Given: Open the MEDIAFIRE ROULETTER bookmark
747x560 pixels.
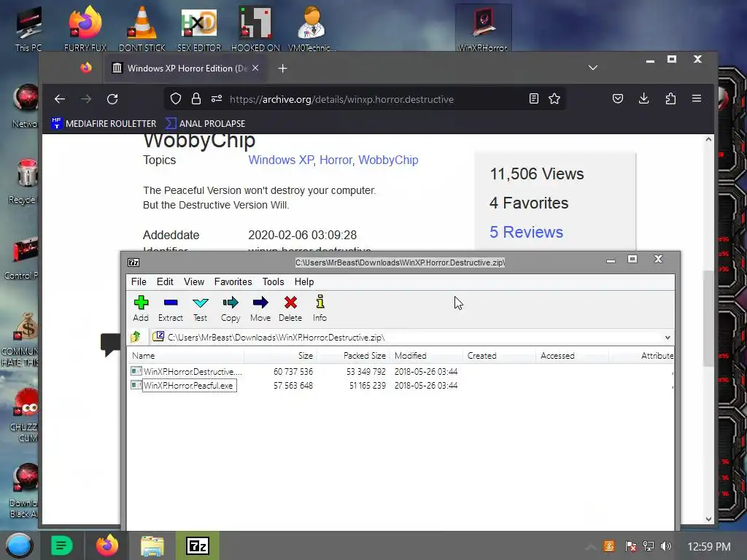Looking at the screenshot, I should (104, 124).
